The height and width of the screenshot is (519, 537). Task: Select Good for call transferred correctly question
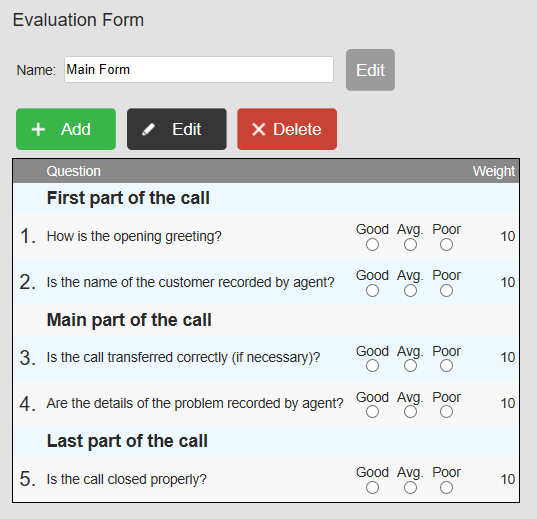click(372, 366)
